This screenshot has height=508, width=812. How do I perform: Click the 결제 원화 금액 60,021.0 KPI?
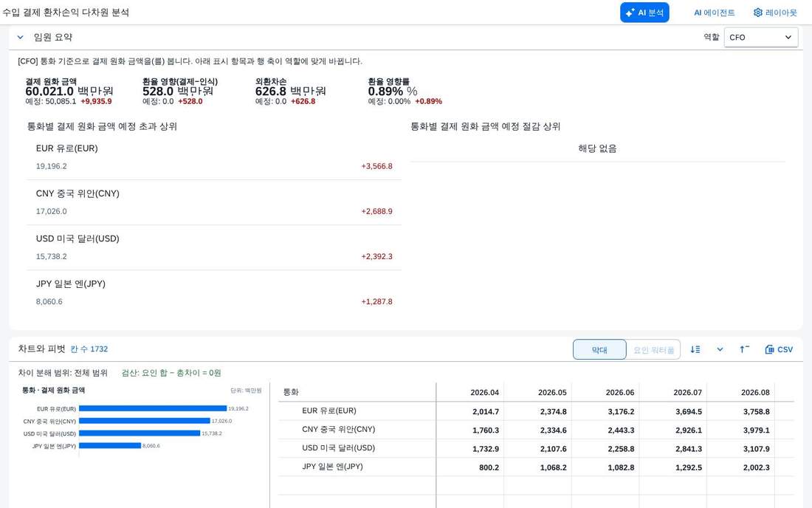69,91
